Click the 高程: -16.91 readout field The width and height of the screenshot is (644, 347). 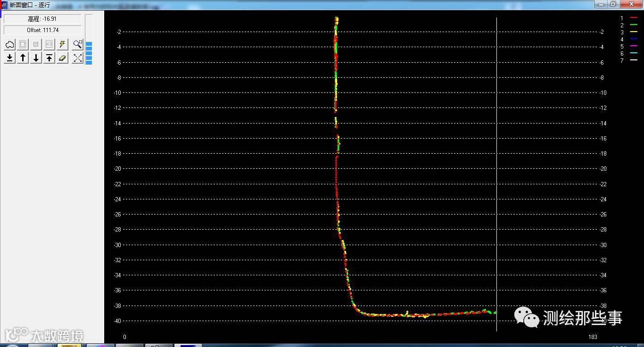(42, 19)
